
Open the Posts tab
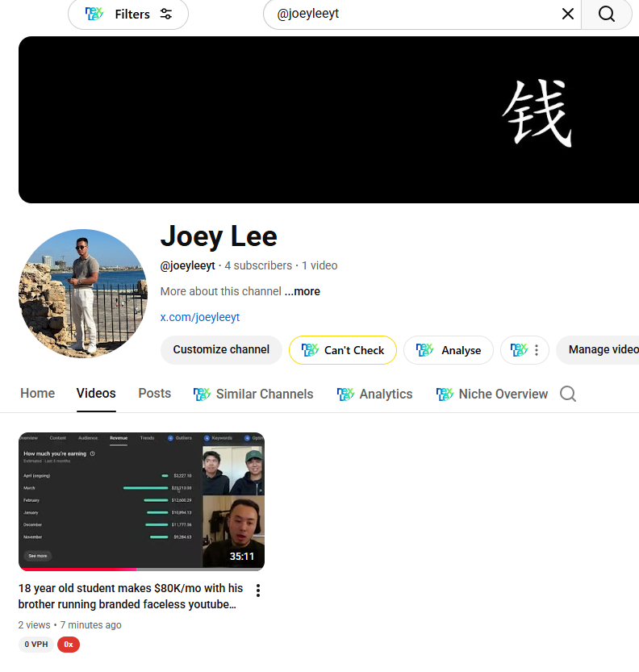tap(155, 394)
